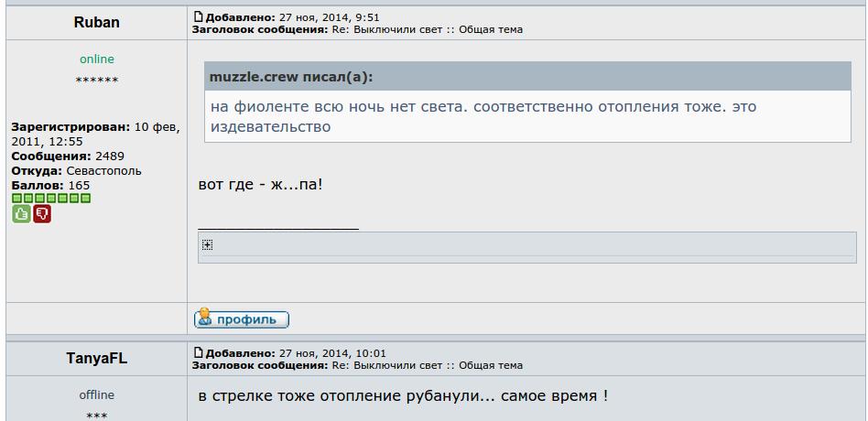Click the quoted text about фиоленте
868x421 pixels.
(x=483, y=116)
